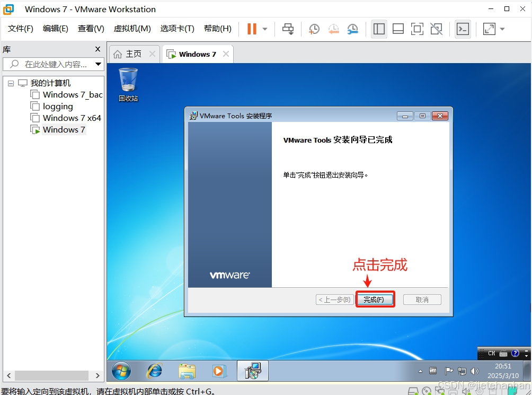Image resolution: width=532 pixels, height=395 pixels.
Task: Click the library scrollbar right arrow
Action: point(97,376)
